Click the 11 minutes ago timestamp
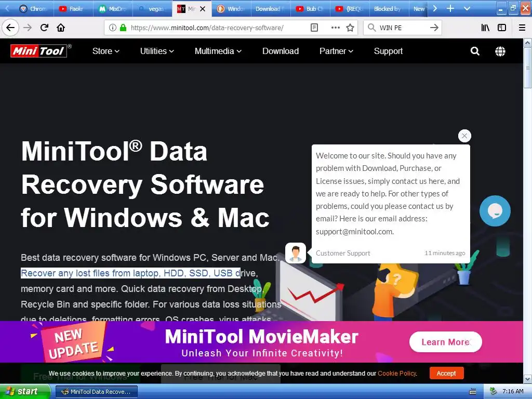This screenshot has width=532, height=399. click(x=445, y=253)
